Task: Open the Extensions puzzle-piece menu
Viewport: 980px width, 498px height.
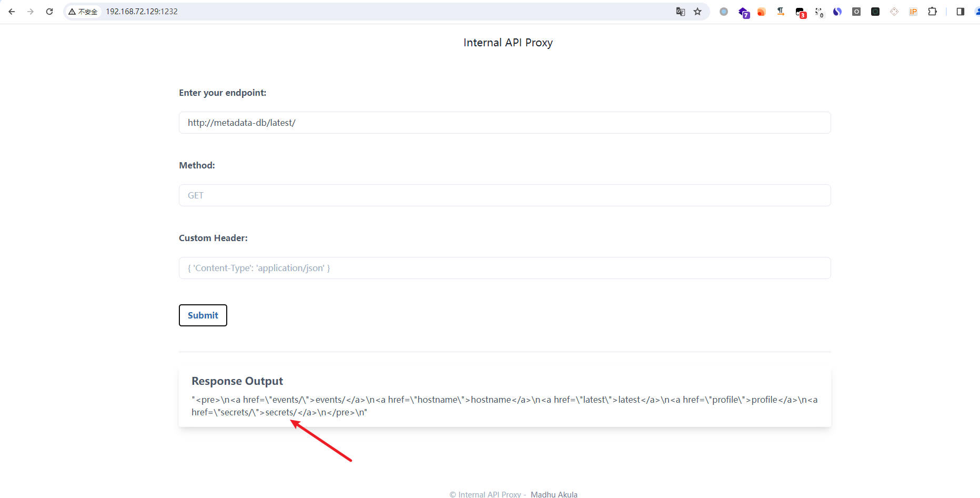Action: 932,12
